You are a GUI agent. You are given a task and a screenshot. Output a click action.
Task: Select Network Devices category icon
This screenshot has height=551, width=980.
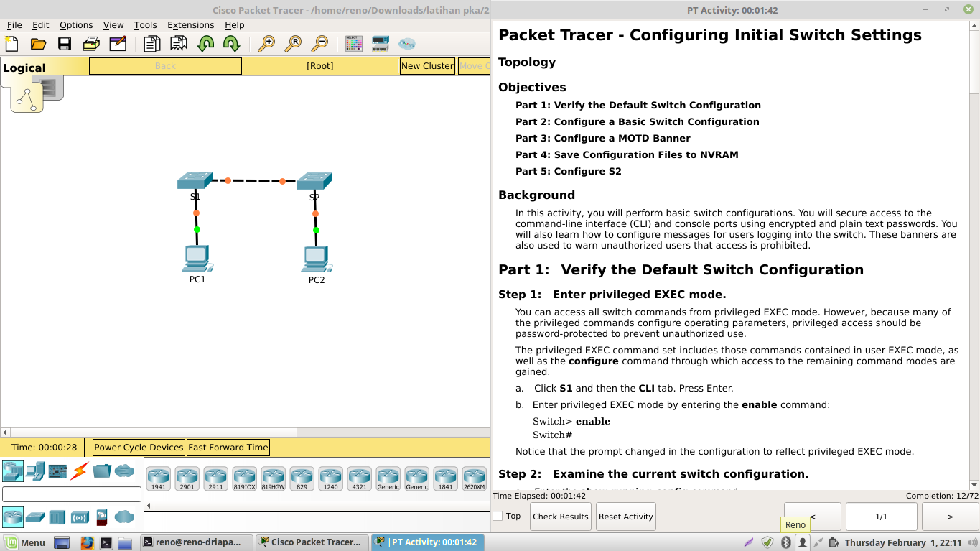pyautogui.click(x=13, y=471)
